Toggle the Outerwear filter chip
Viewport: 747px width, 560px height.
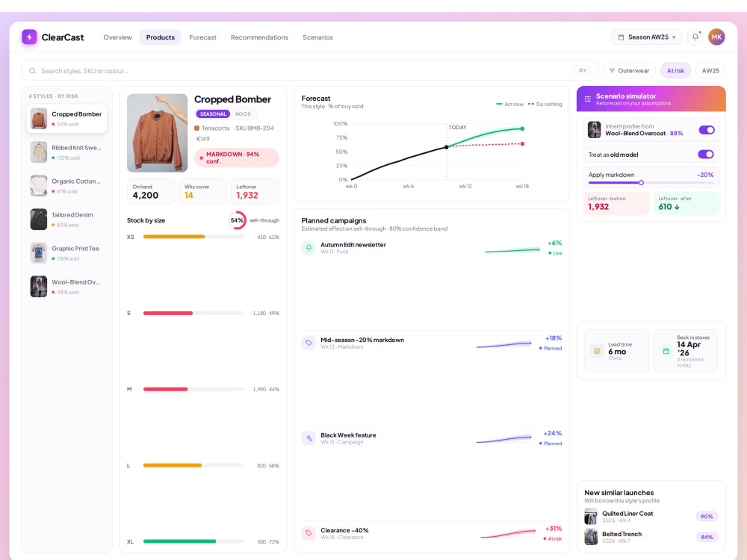[x=629, y=70]
